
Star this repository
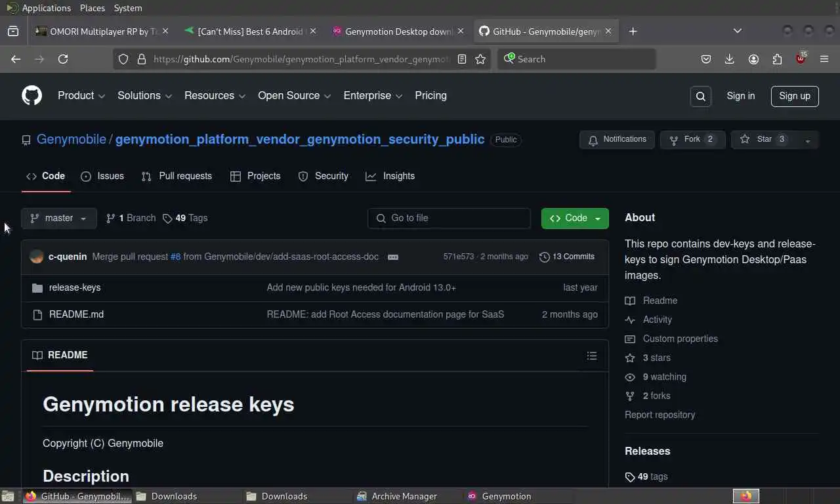(764, 140)
